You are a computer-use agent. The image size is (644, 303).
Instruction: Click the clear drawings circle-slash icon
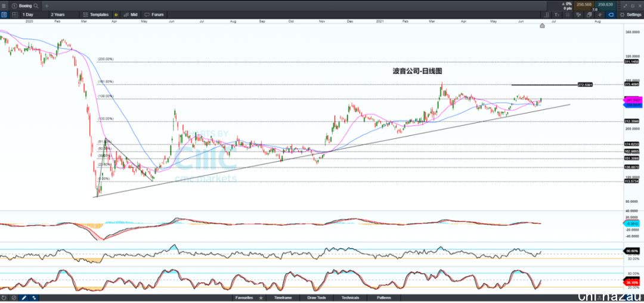[x=14, y=298]
